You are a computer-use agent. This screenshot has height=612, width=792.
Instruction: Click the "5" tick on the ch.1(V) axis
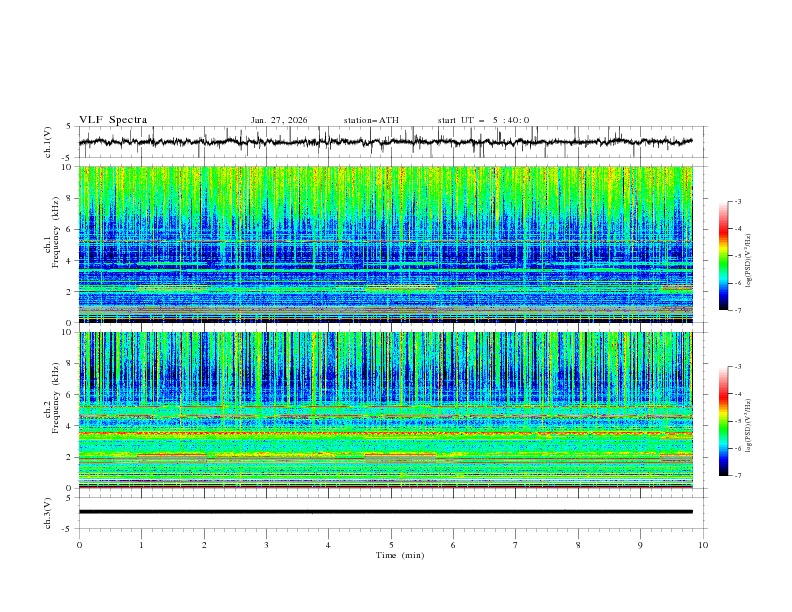tap(69, 126)
